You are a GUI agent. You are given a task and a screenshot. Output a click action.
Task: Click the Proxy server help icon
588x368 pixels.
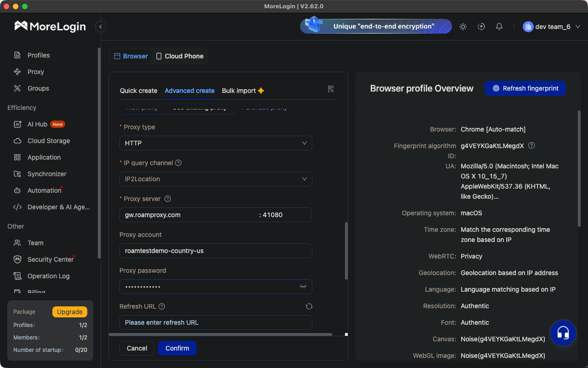tap(168, 199)
